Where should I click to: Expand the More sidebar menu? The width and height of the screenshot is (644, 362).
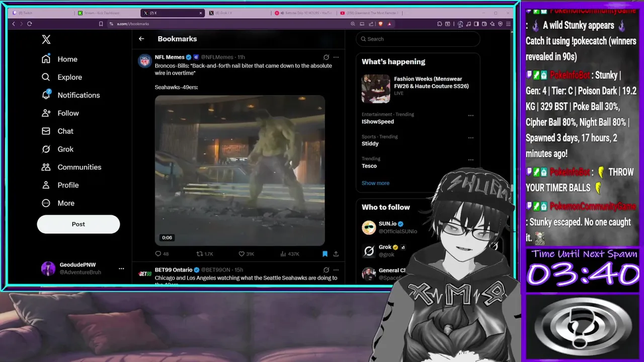58,203
